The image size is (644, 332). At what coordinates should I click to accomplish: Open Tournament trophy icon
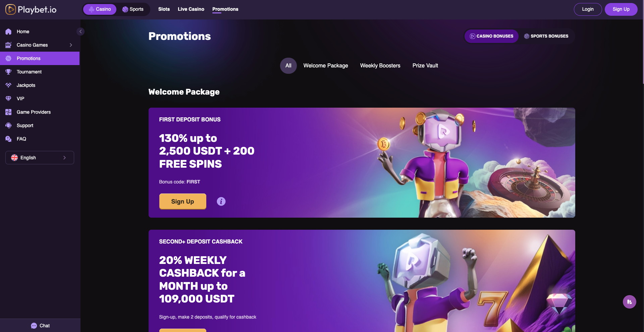pos(8,72)
